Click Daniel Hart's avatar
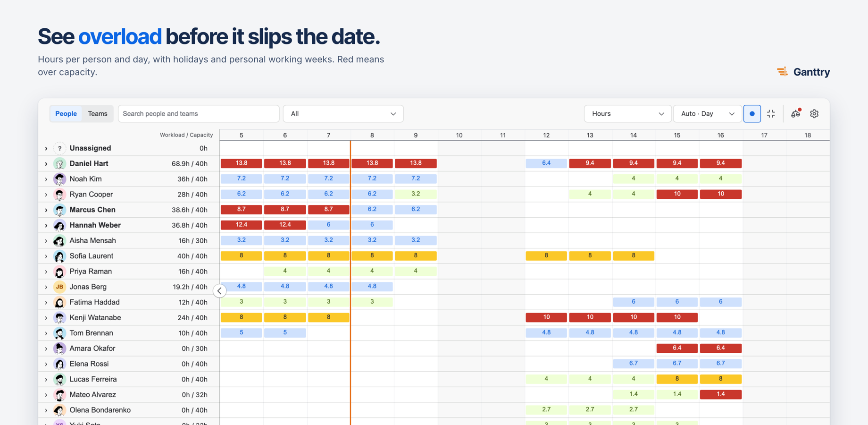The width and height of the screenshot is (868, 425). pyautogui.click(x=59, y=164)
